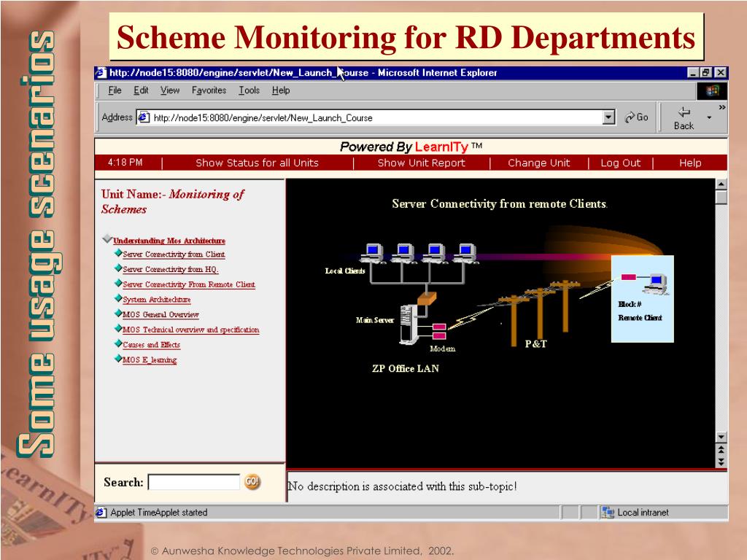Click Help in the red navigation bar
The image size is (747, 560).
[690, 163]
